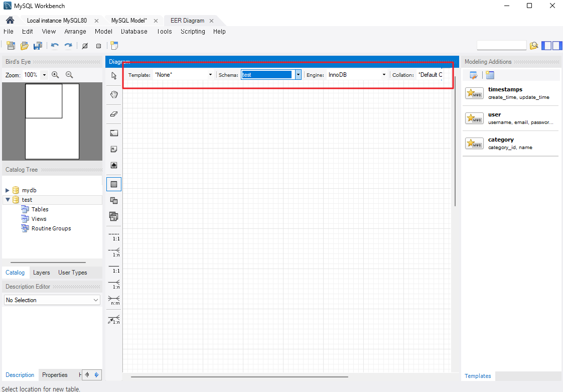563x392 pixels.
Task: Save the model with the floppy disk icon
Action: click(x=38, y=46)
